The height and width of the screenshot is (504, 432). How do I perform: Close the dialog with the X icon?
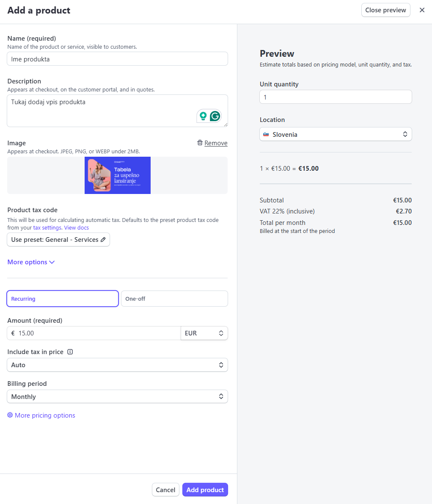click(422, 10)
